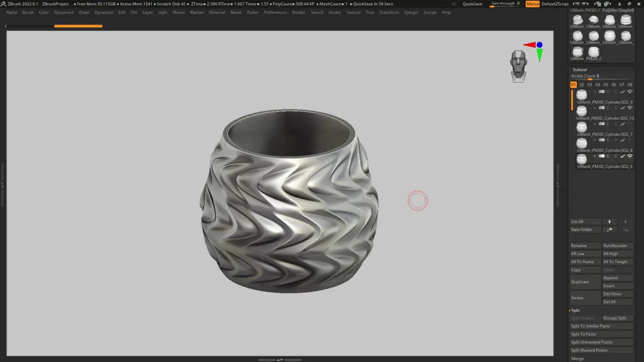This screenshot has height=362, width=644.
Task: Click the left tray divider handle
Action: pyautogui.click(x=2, y=184)
